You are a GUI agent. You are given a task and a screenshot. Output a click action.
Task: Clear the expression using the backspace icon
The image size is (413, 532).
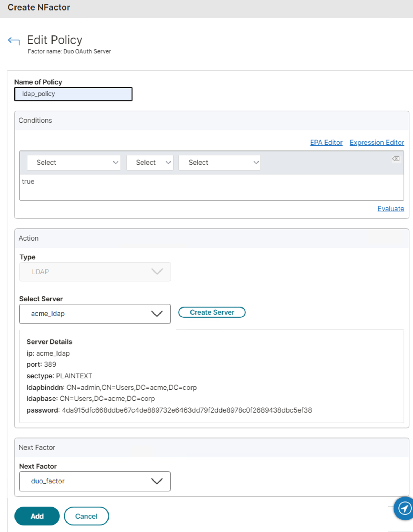tap(395, 159)
